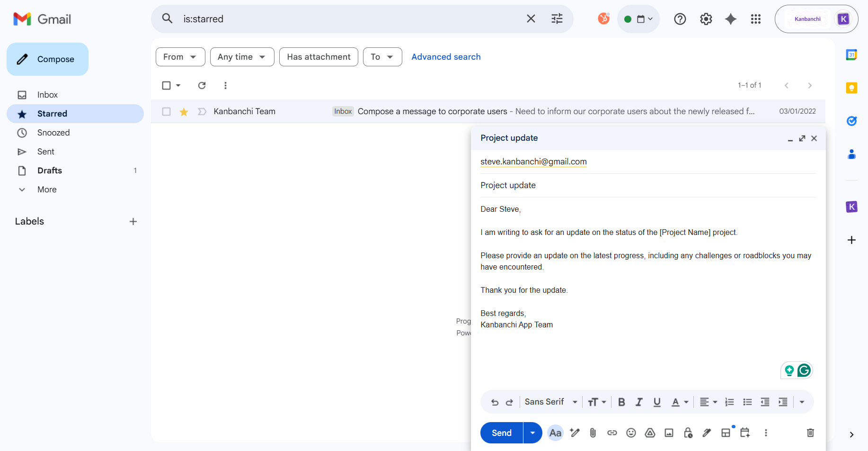Attach a file using the paperclip icon
This screenshot has width=868, height=451.
(593, 433)
